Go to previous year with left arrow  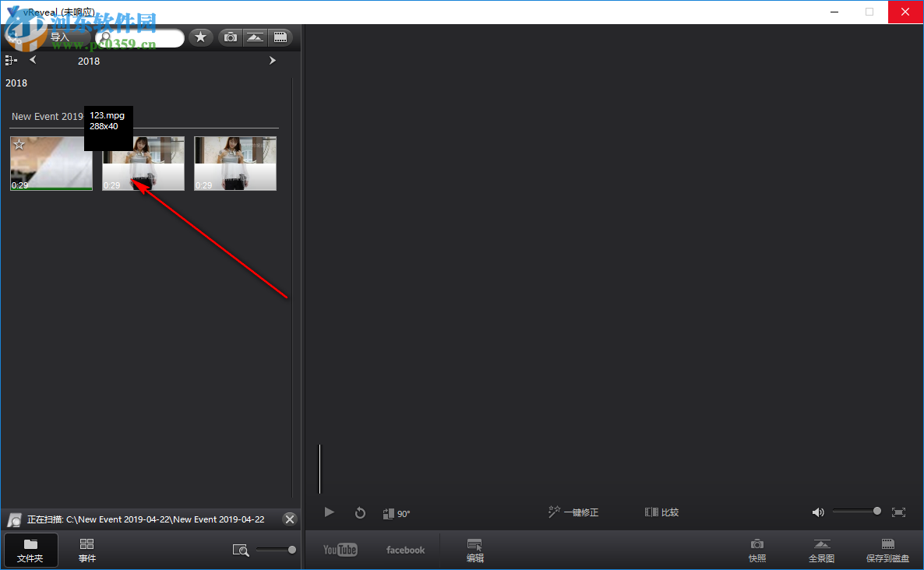pyautogui.click(x=33, y=59)
